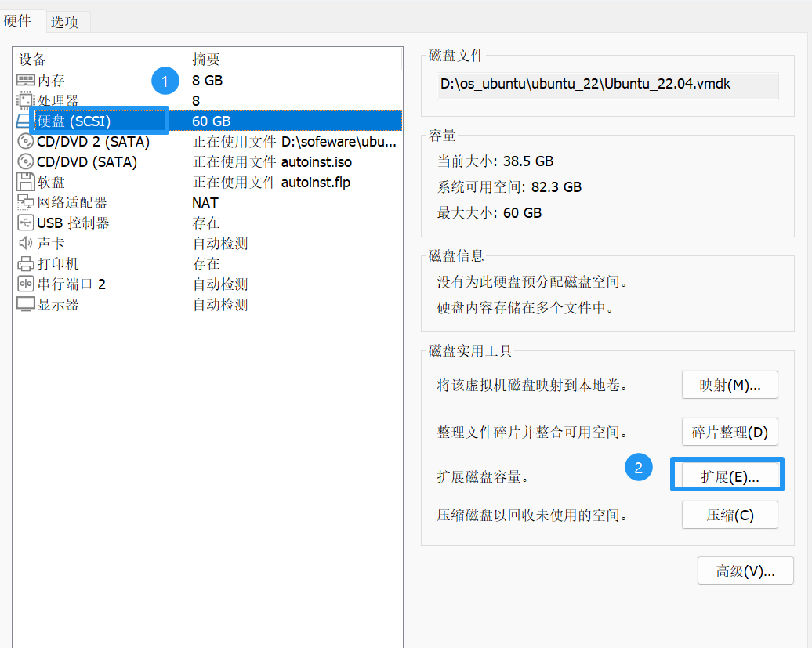Select the 网络适配器 row label

click(72, 202)
